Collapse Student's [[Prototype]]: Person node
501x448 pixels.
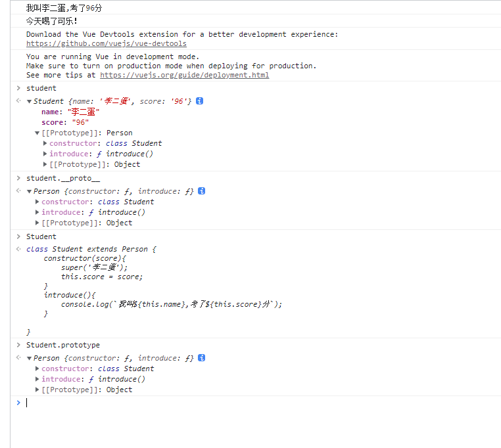pos(37,133)
